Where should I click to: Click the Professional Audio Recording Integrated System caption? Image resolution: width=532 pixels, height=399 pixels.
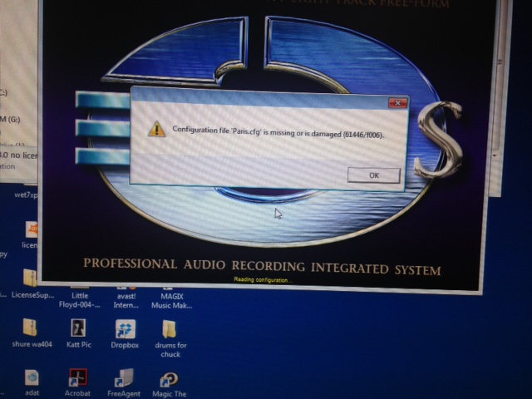click(263, 267)
